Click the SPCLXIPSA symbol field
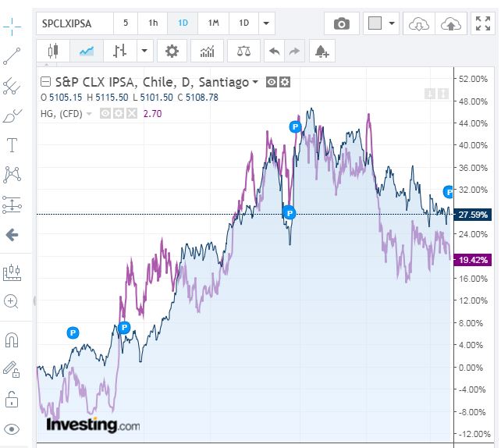Image resolution: width=501 pixels, height=448 pixels. 75,23
